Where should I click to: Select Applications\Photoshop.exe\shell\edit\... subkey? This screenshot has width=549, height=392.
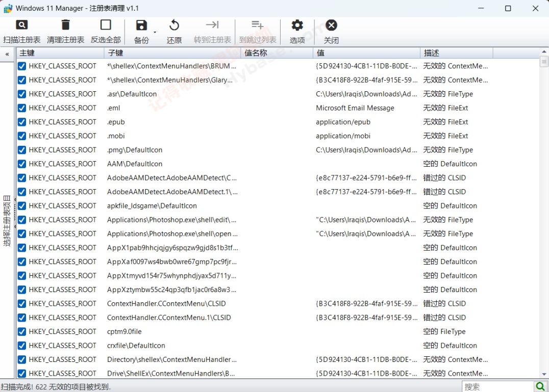point(171,220)
